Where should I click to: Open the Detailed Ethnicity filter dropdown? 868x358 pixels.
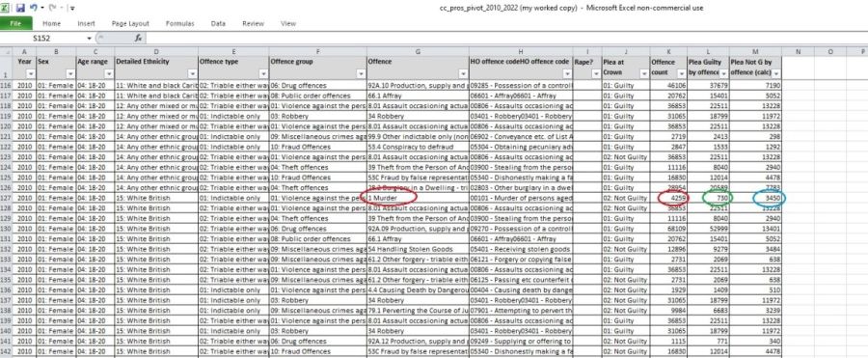pyautogui.click(x=192, y=73)
